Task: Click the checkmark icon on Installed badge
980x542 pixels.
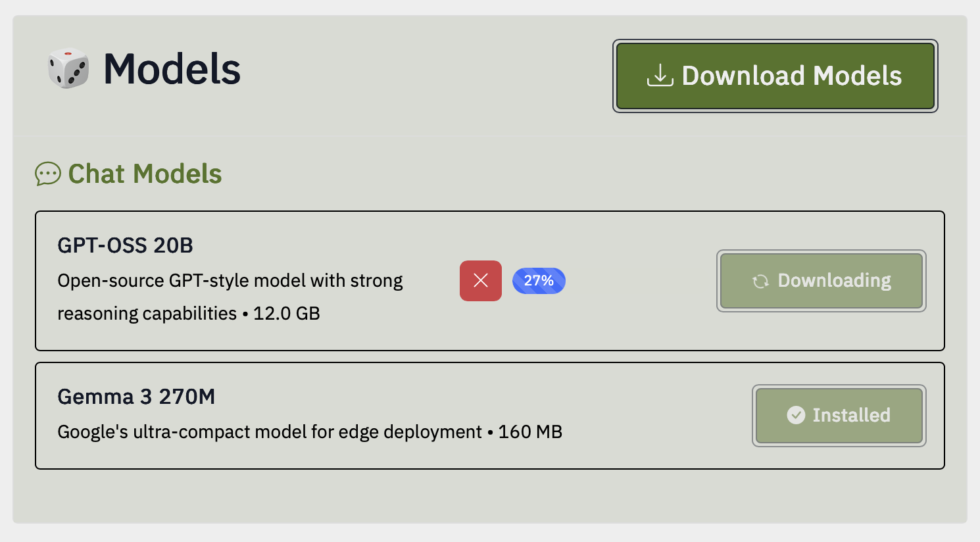Action: click(795, 415)
